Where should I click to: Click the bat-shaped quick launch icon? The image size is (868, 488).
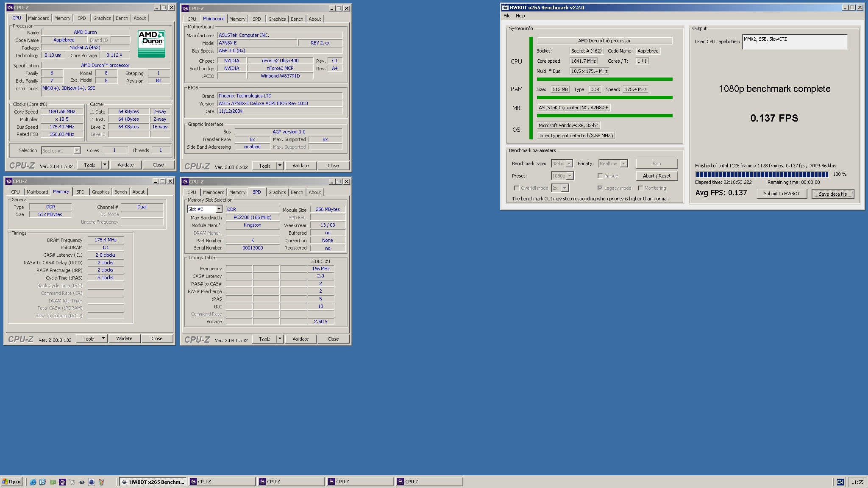[82, 482]
